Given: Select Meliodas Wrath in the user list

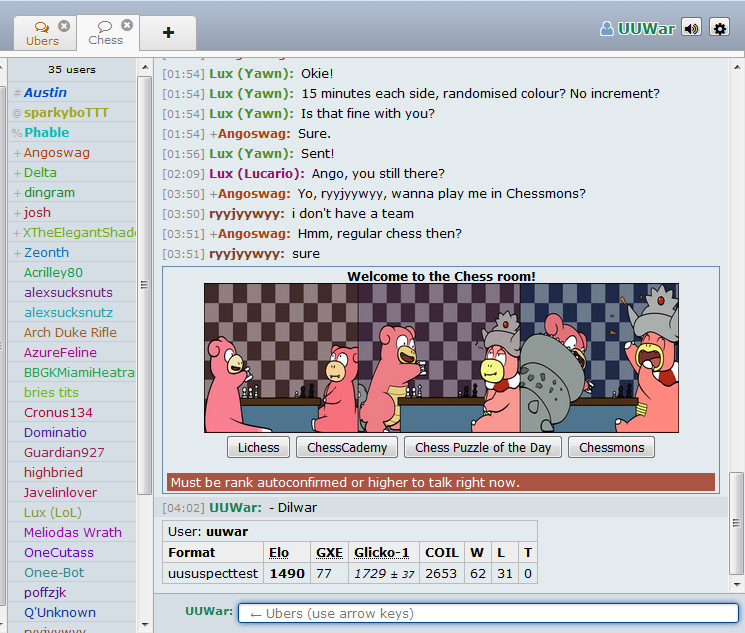Looking at the screenshot, I should 72,532.
